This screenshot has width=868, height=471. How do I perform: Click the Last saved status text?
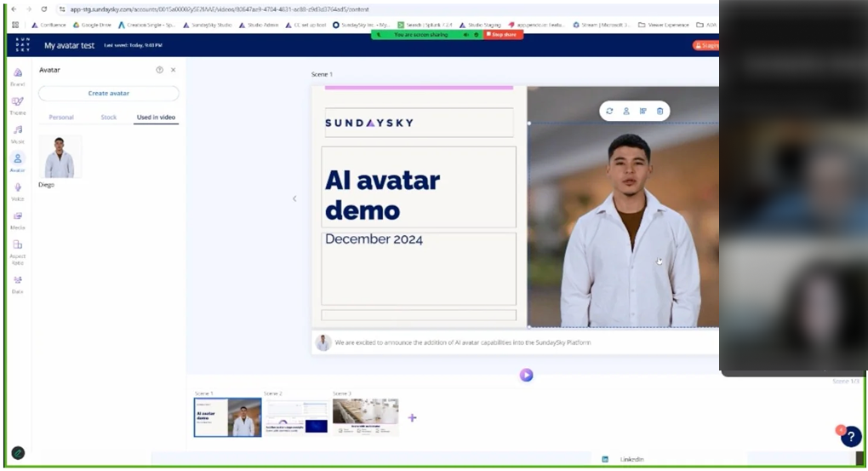(x=133, y=45)
